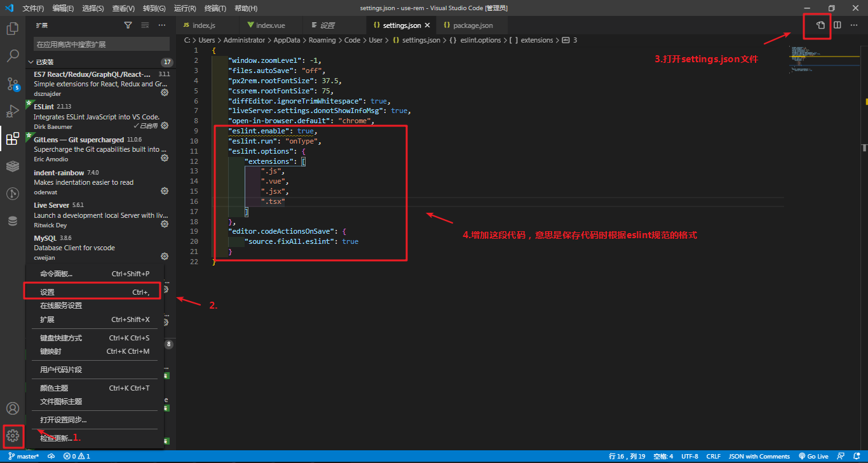This screenshot has height=463, width=868.
Task: Change CRLF line ending in status bar
Action: pos(713,456)
